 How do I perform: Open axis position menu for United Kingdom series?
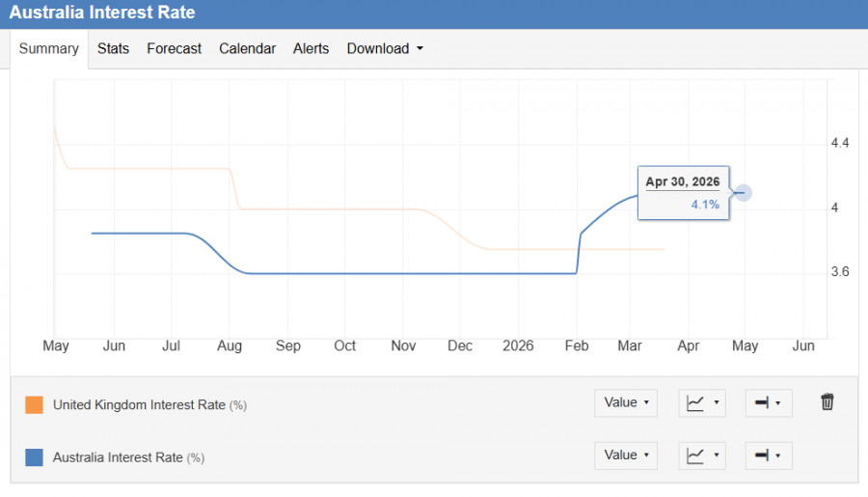coord(768,403)
